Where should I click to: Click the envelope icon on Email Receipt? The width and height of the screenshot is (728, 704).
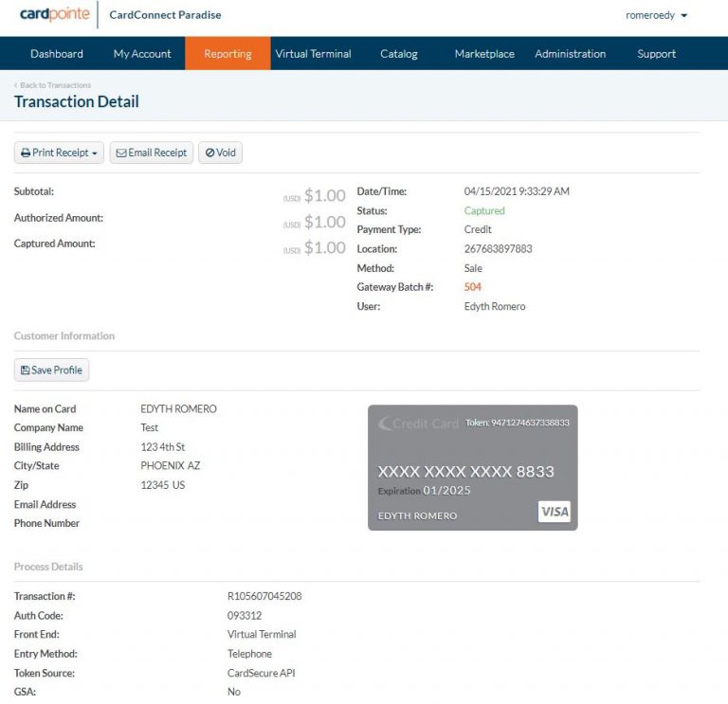[x=120, y=153]
